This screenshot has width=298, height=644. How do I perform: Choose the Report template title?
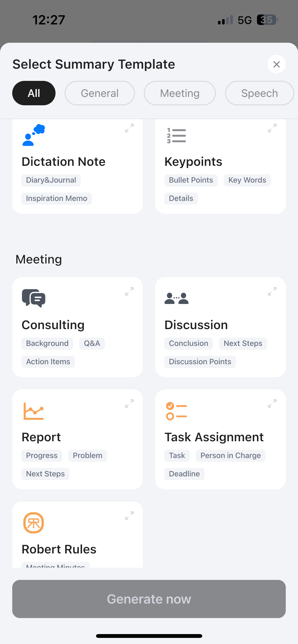tap(41, 437)
